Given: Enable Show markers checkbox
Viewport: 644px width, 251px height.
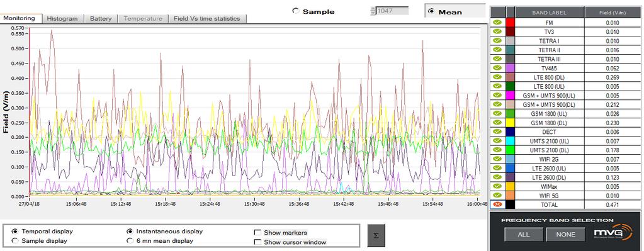Looking at the screenshot, I should [x=258, y=233].
